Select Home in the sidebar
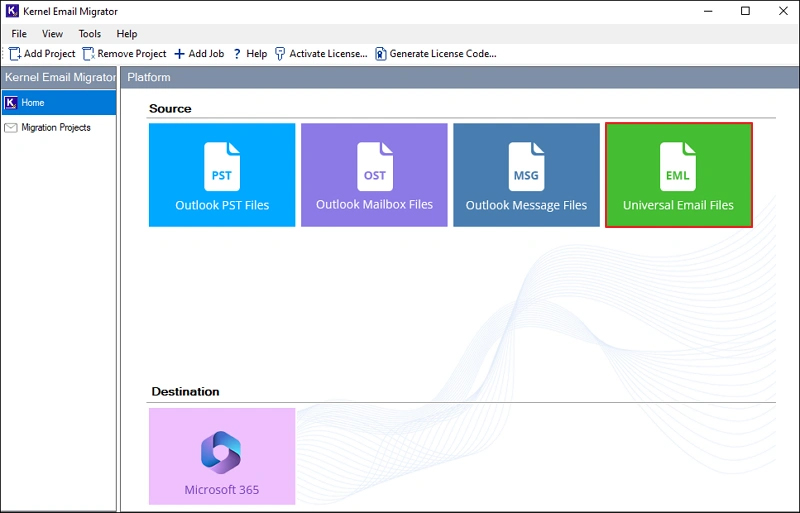This screenshot has height=513, width=800. pos(59,103)
